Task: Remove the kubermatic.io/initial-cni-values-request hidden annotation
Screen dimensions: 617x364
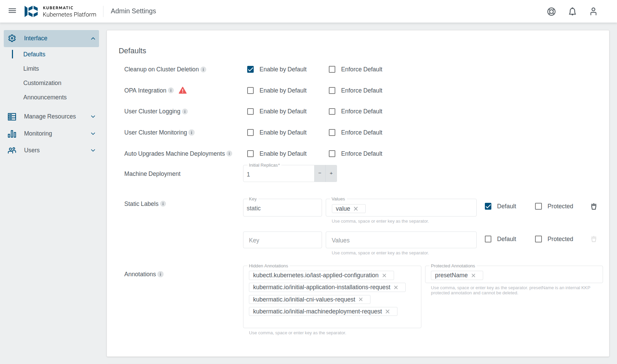Action: click(361, 299)
